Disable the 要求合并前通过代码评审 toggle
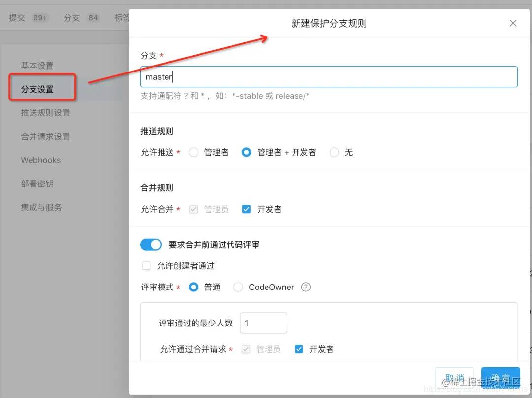Viewport: 532px width, 398px height. point(151,245)
